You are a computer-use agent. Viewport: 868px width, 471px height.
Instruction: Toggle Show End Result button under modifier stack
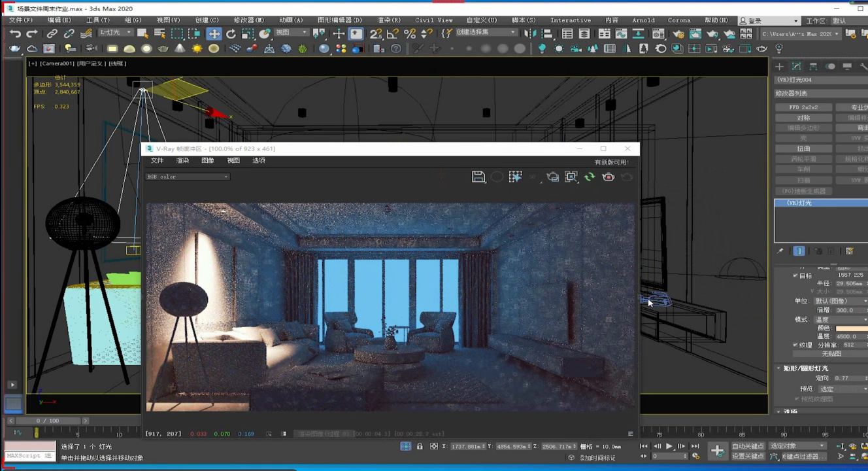point(799,251)
